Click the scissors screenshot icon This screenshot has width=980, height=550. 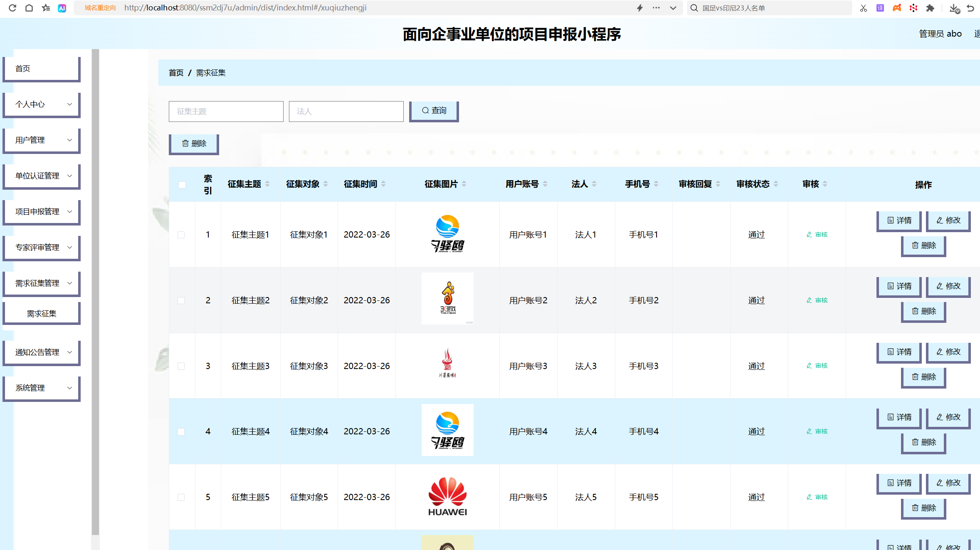coord(864,8)
